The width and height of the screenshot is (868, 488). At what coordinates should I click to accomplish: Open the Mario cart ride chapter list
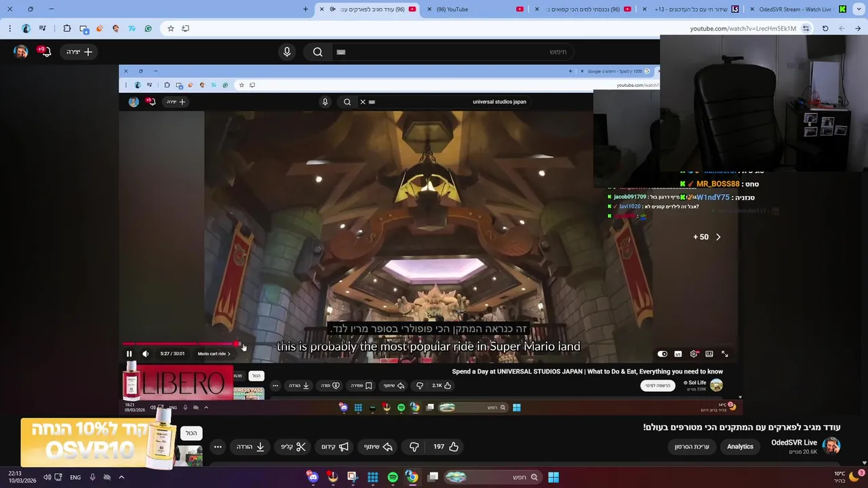(x=214, y=354)
